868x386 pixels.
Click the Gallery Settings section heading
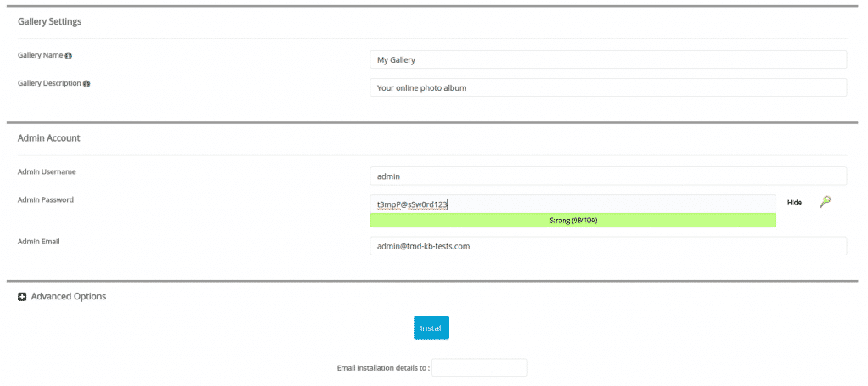[50, 21]
